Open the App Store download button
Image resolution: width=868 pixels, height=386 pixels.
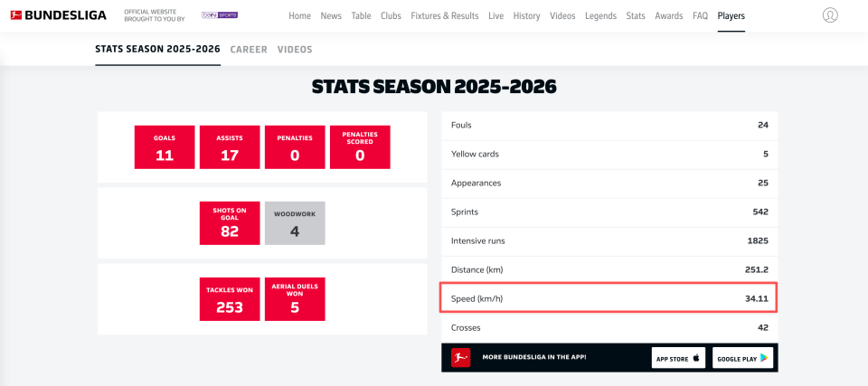[679, 358]
